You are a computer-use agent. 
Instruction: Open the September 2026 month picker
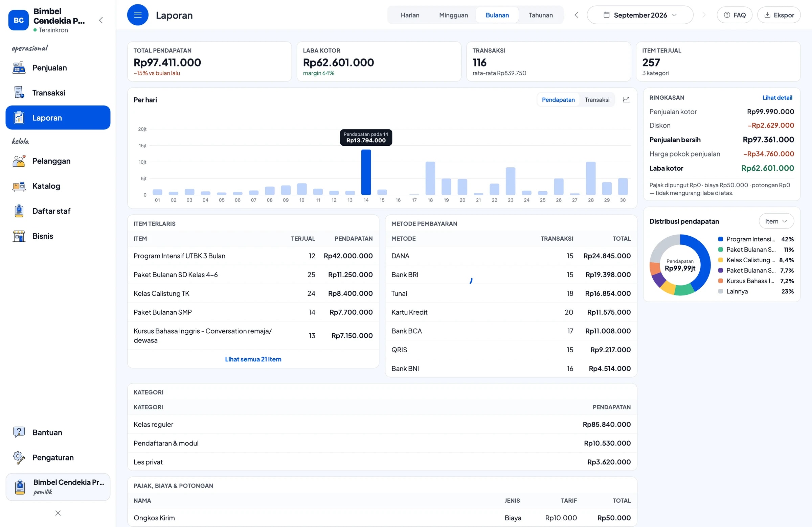[640, 15]
